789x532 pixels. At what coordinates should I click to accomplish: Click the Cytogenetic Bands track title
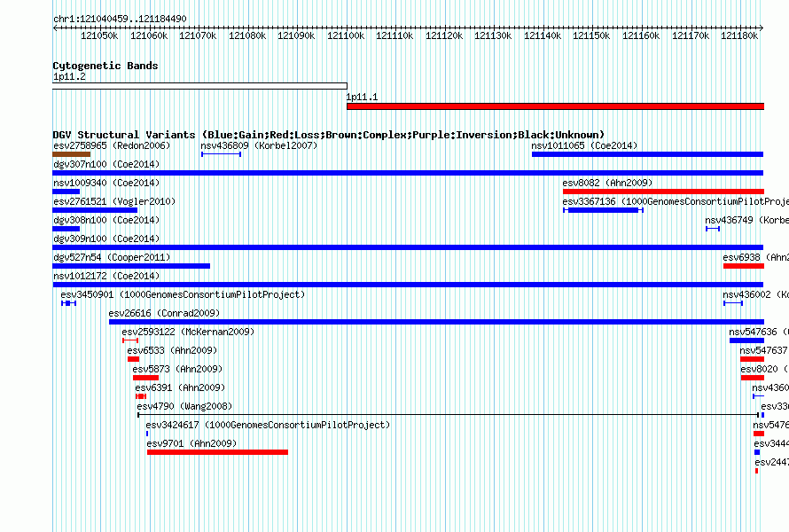pos(105,66)
